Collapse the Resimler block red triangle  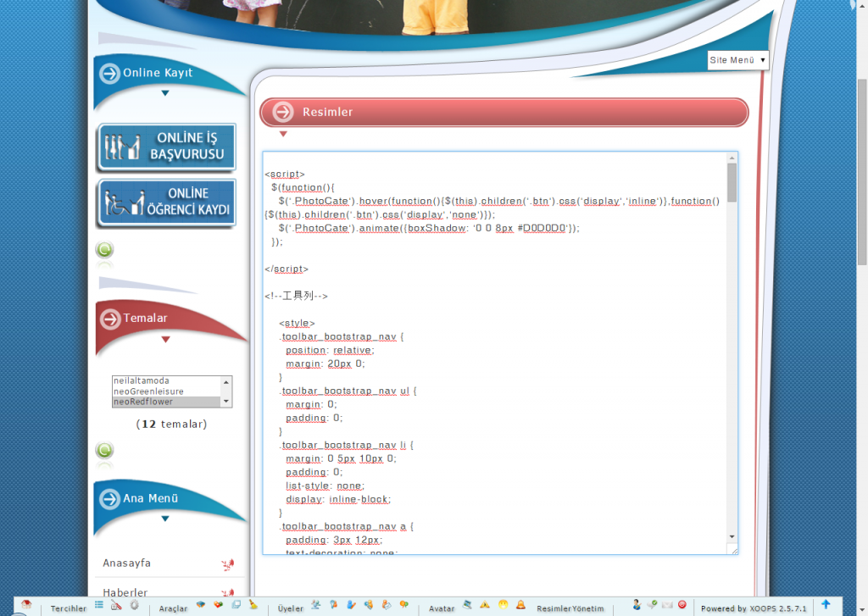(283, 134)
